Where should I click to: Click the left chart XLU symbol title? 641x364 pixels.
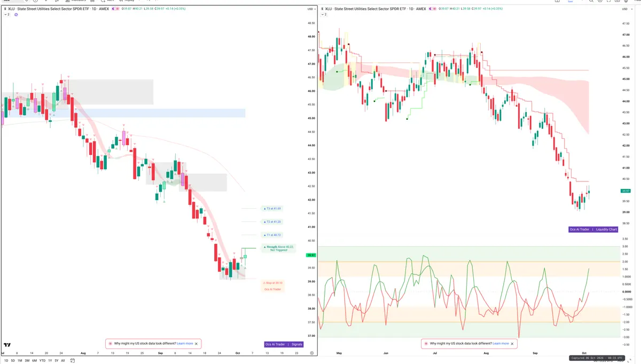[x=58, y=9]
